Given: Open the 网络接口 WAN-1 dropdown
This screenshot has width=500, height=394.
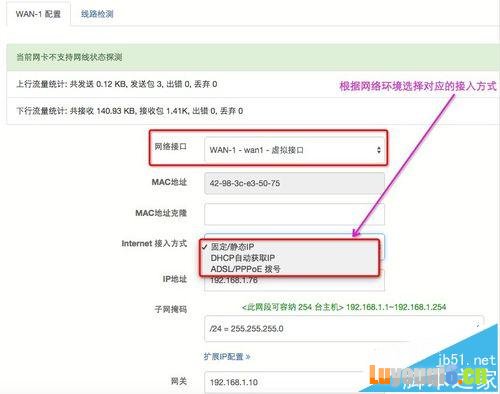Looking at the screenshot, I should tap(294, 150).
